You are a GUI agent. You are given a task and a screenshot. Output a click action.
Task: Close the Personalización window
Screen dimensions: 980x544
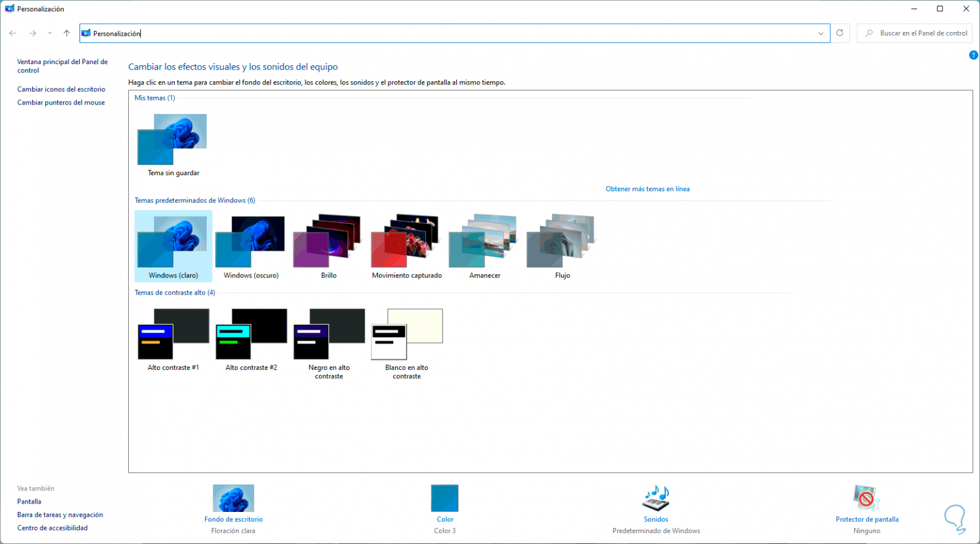(966, 9)
